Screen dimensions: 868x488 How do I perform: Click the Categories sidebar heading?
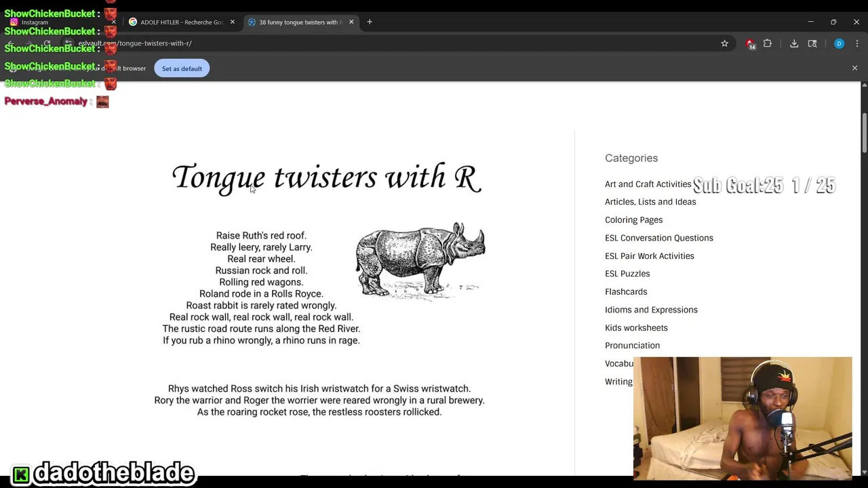tap(631, 158)
